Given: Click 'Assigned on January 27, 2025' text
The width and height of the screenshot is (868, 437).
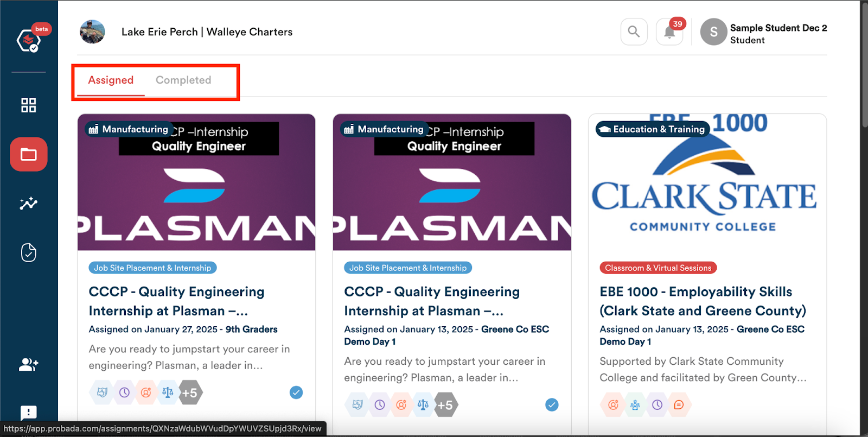Looking at the screenshot, I should pyautogui.click(x=153, y=330).
